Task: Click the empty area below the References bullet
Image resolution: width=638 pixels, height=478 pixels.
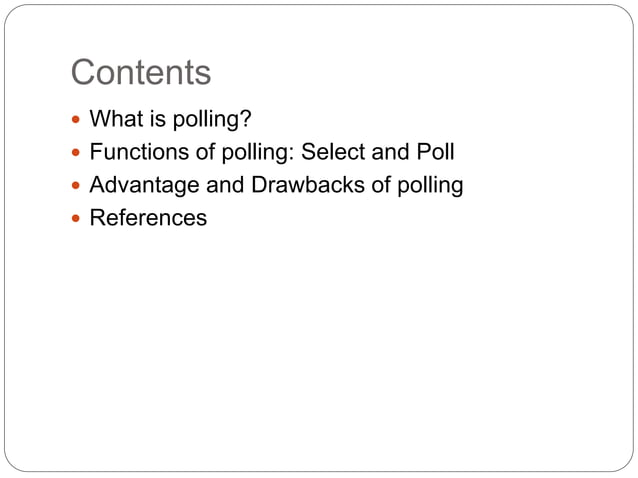Action: point(318,340)
